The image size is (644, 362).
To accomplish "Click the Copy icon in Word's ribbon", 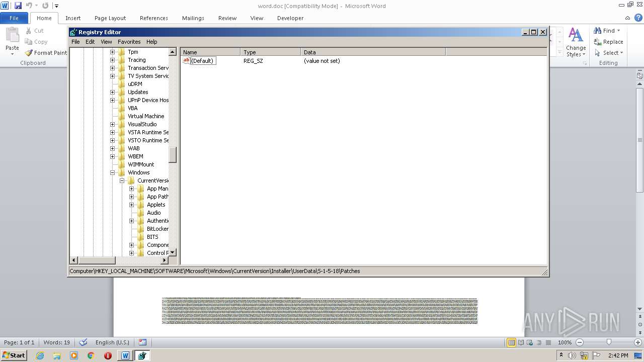I will click(29, 42).
